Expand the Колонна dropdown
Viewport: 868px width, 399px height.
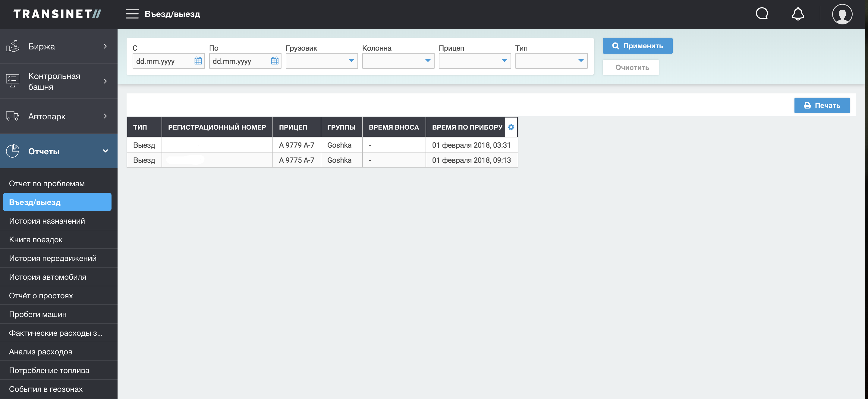pos(398,61)
